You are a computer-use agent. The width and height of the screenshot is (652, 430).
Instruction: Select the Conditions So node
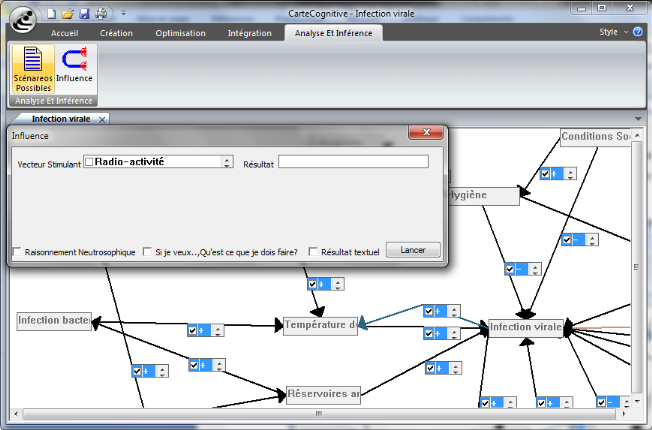[595, 137]
